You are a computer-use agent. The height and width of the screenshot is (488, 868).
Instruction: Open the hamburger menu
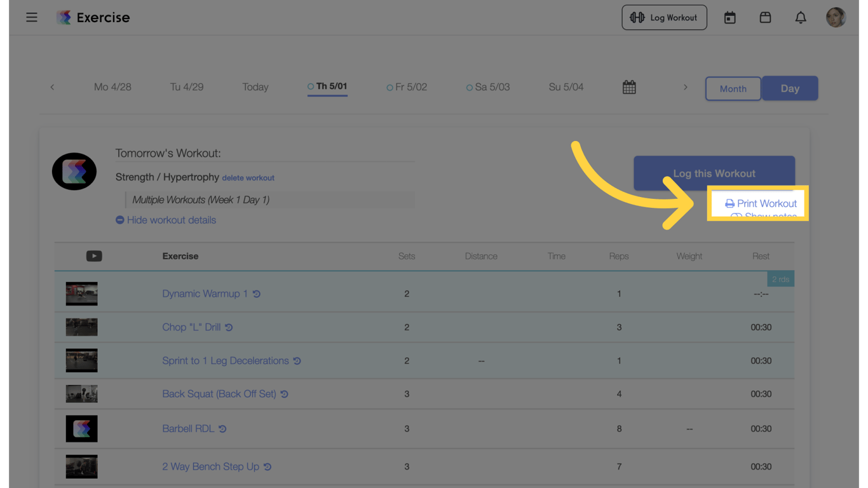[x=32, y=18]
